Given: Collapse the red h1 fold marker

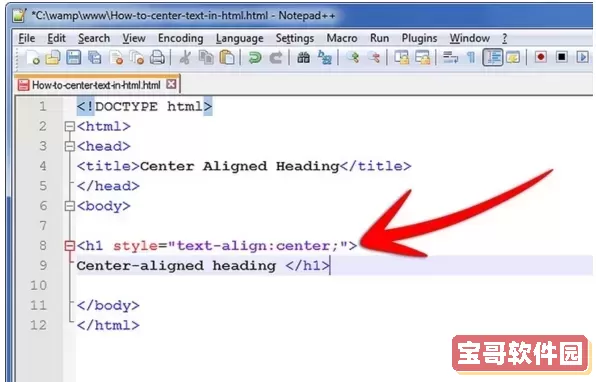Looking at the screenshot, I should tap(70, 246).
